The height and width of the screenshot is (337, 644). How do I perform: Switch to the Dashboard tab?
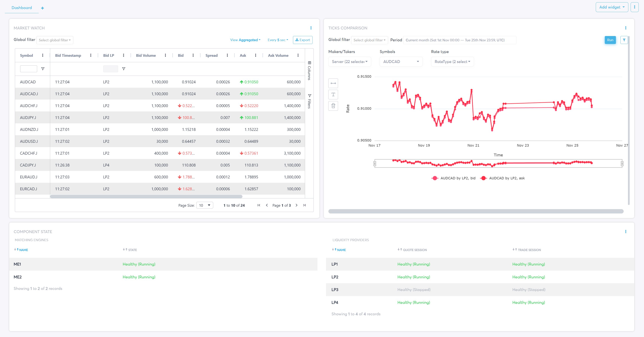point(22,8)
